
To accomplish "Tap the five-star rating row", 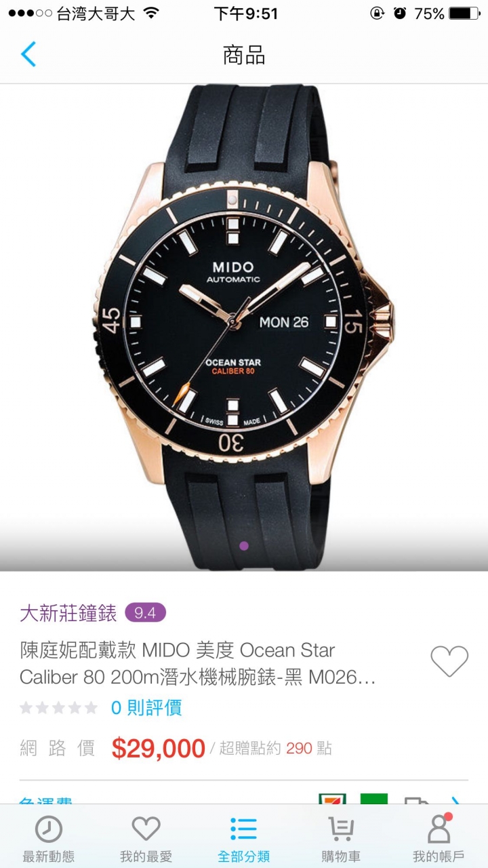I will pyautogui.click(x=59, y=708).
